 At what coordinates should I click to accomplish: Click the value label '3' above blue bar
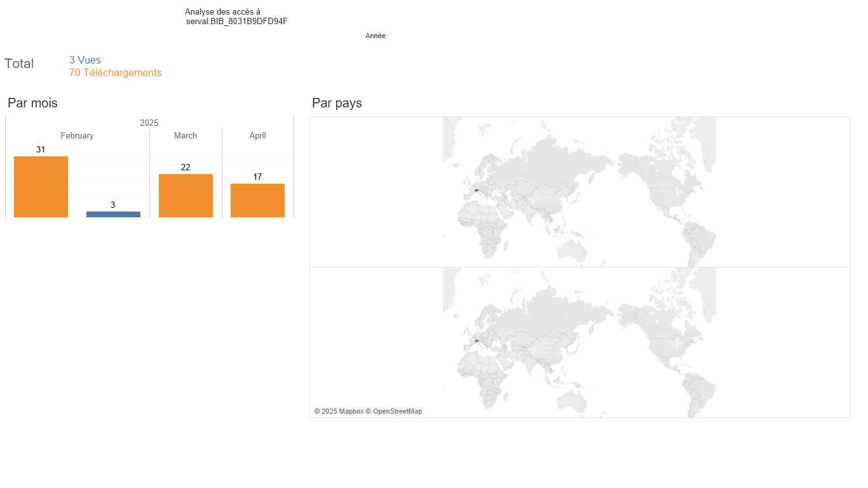(x=113, y=205)
